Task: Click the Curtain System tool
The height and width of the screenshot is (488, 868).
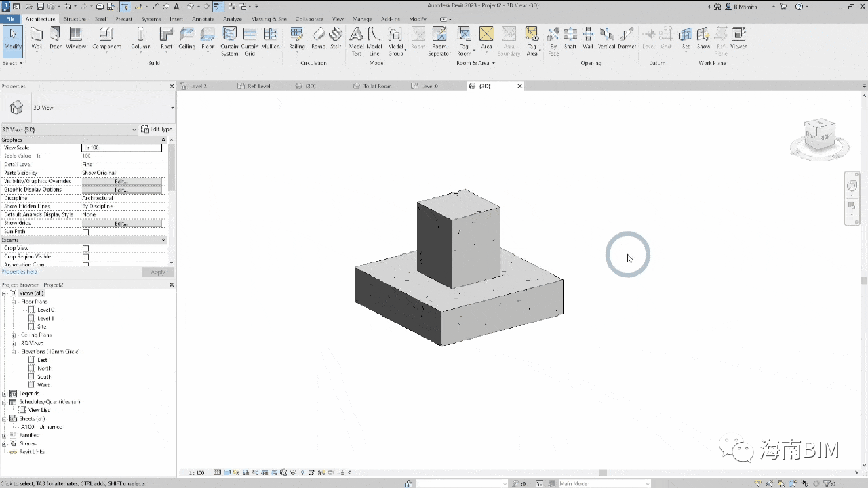Action: [x=230, y=41]
